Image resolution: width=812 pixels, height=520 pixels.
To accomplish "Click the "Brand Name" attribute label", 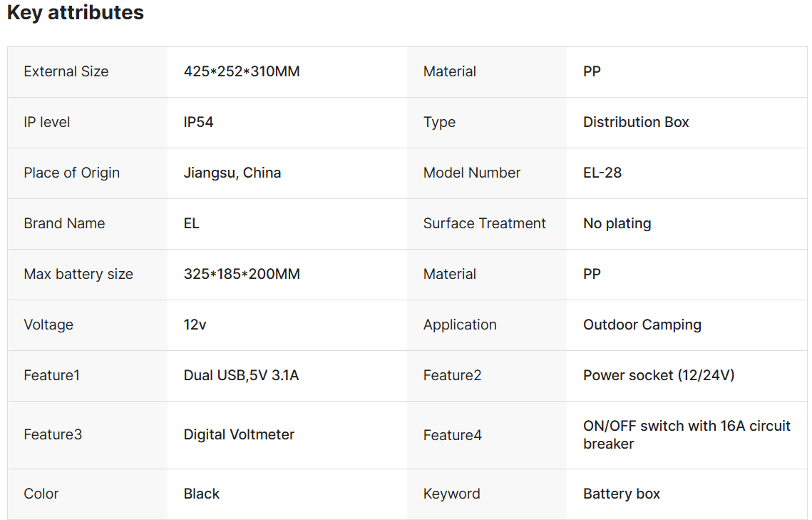I will tap(64, 223).
